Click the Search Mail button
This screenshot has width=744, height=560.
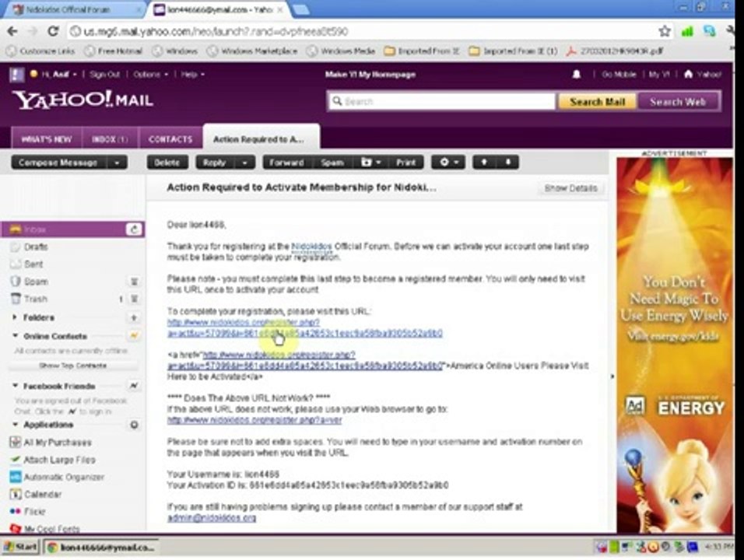(597, 102)
